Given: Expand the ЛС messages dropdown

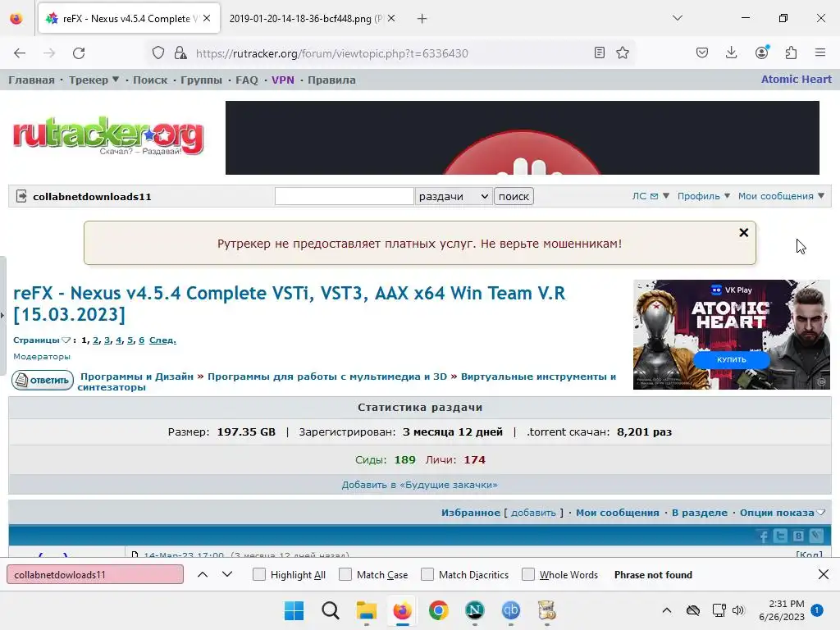Looking at the screenshot, I should pyautogui.click(x=651, y=196).
